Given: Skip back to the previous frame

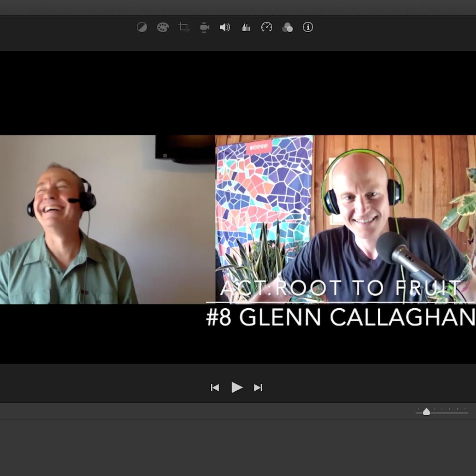Looking at the screenshot, I should pyautogui.click(x=215, y=388).
